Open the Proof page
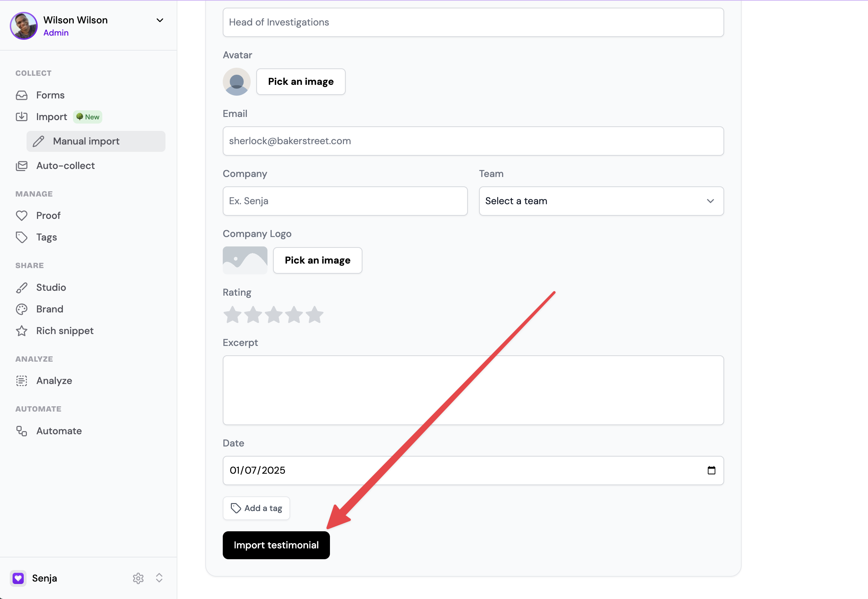 click(x=48, y=216)
